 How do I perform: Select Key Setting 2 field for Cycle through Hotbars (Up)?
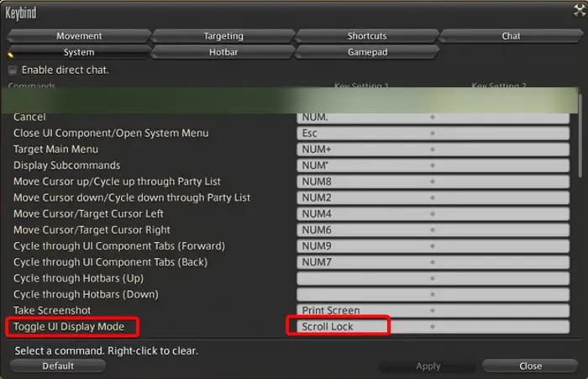[501, 278]
